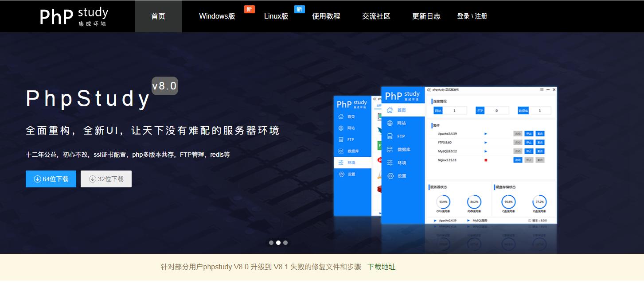Click Nginx1.15.11 text in suite list
This screenshot has width=644, height=287.
447,160
